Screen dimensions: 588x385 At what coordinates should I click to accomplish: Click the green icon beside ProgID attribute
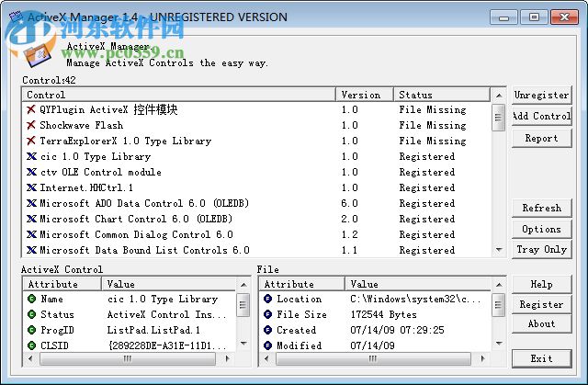pyautogui.click(x=31, y=330)
